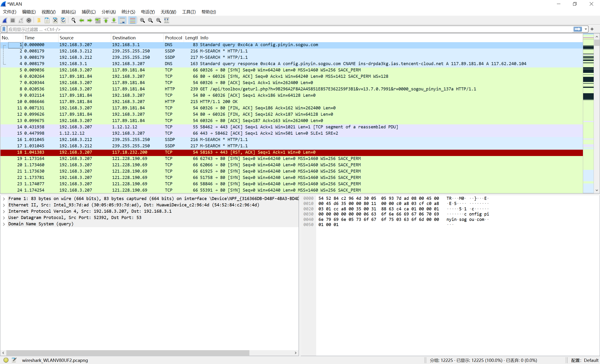Sort by the Source column header
600x364 pixels.
coord(85,38)
